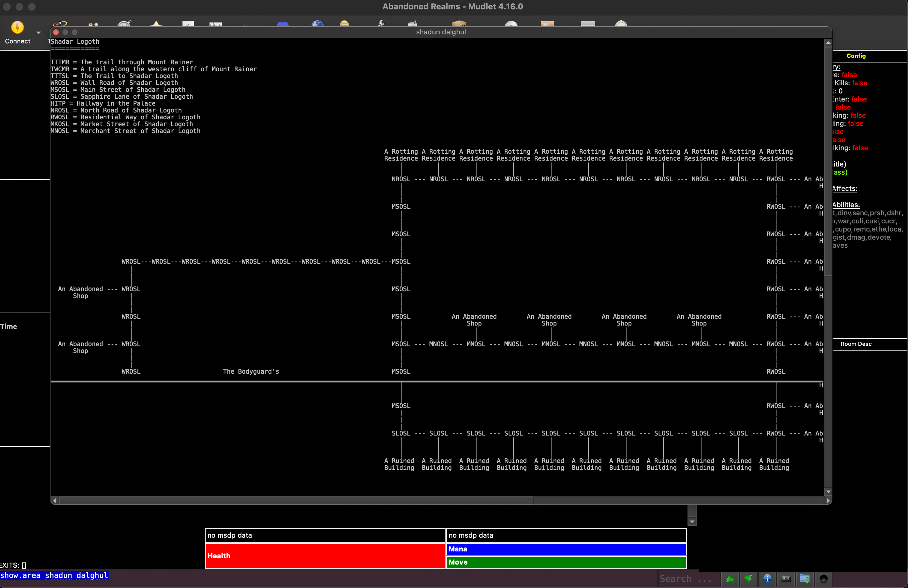Toggle logging with the folder download icon
The height and width of the screenshot is (588, 908).
[x=805, y=579]
